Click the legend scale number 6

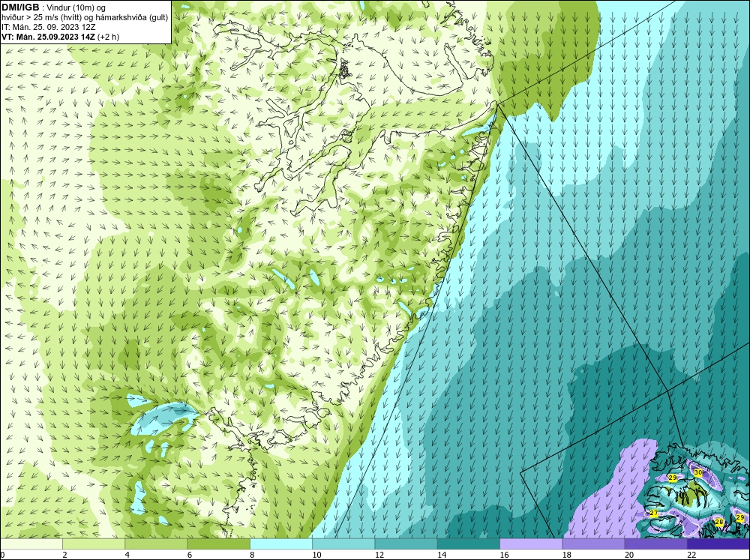pos(190,555)
